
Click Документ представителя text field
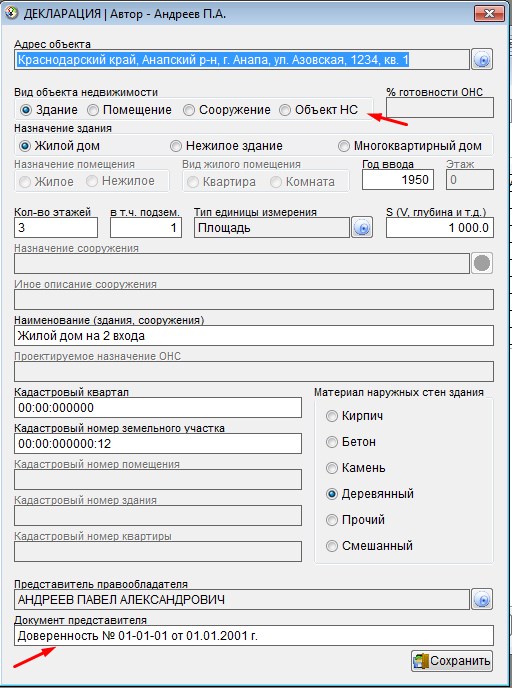click(x=254, y=635)
